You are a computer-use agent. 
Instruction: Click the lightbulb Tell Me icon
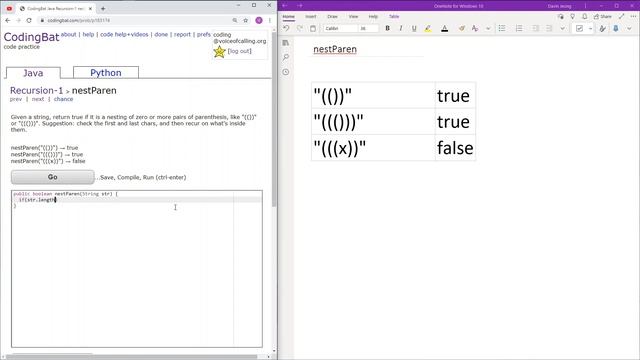click(573, 16)
